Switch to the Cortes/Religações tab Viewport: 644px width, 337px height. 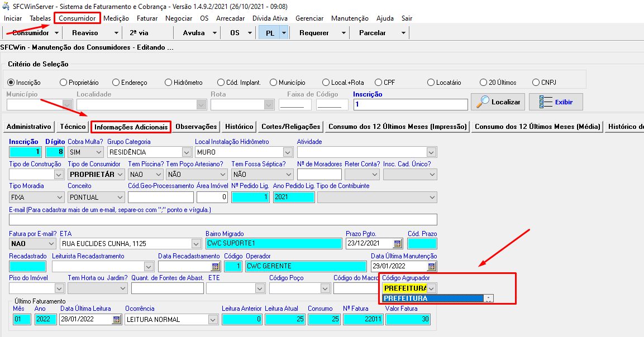pyautogui.click(x=290, y=127)
